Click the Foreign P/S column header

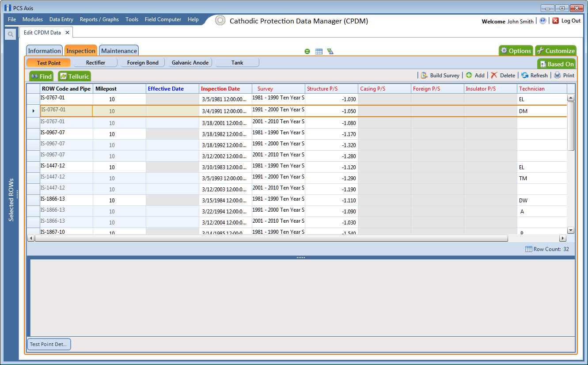pos(437,89)
